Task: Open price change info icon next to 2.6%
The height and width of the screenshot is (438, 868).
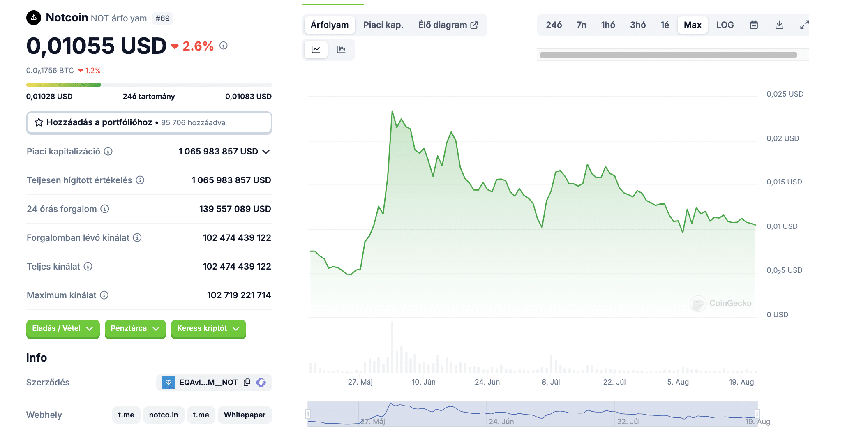Action: (223, 46)
